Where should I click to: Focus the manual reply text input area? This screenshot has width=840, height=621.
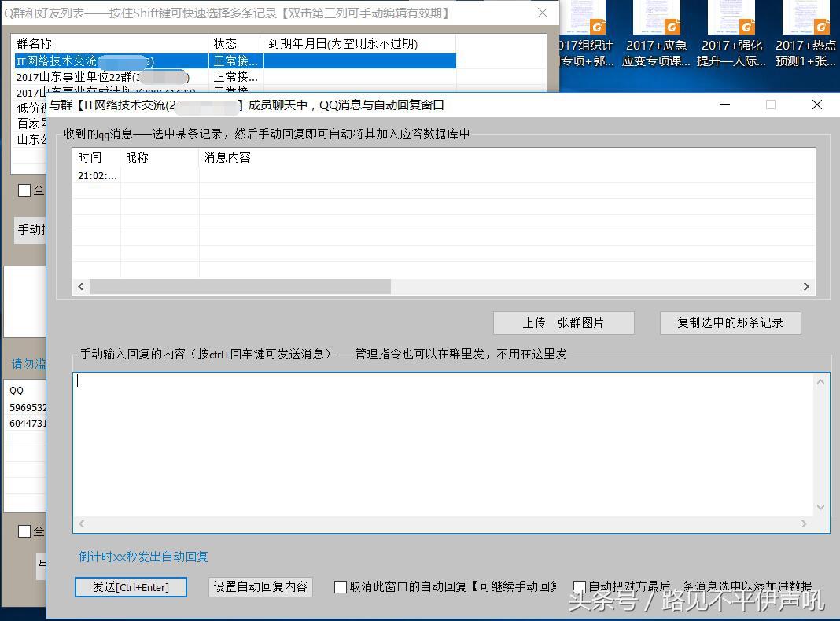pyautogui.click(x=444, y=446)
